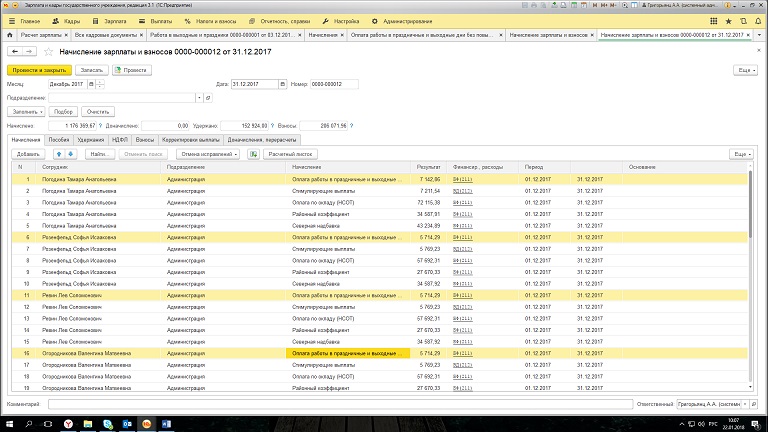
Task: Switch to the НДФЛ tab
Action: click(120, 140)
